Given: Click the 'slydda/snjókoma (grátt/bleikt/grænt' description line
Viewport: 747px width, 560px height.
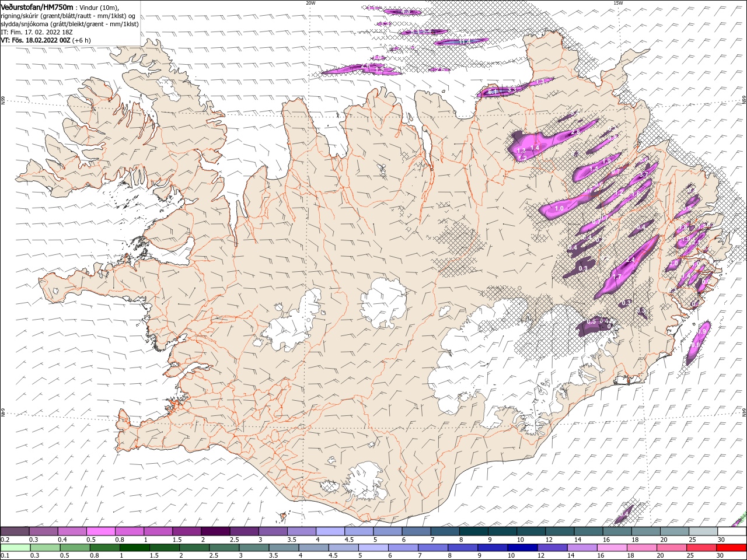Looking at the screenshot, I should tap(70, 24).
